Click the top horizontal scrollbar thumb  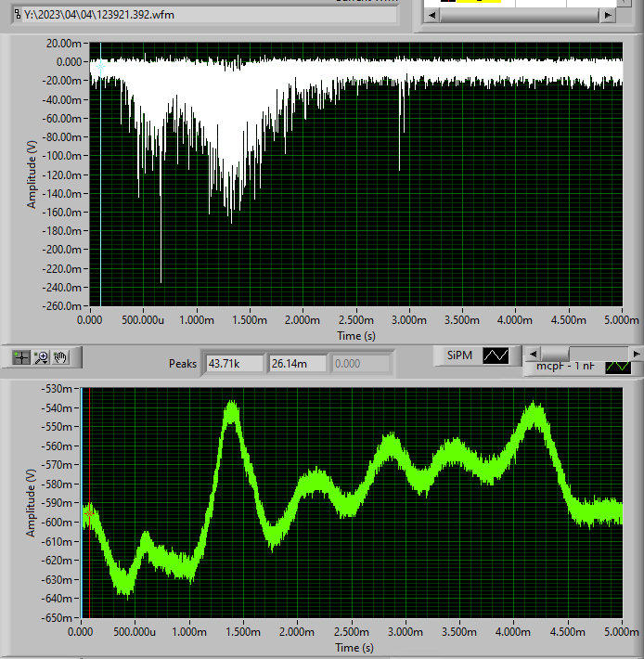[520, 16]
